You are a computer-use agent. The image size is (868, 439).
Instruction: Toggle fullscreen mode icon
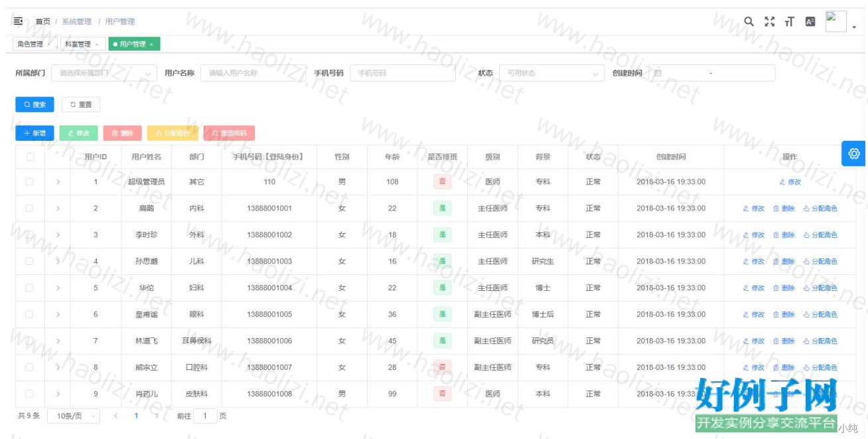tap(769, 21)
